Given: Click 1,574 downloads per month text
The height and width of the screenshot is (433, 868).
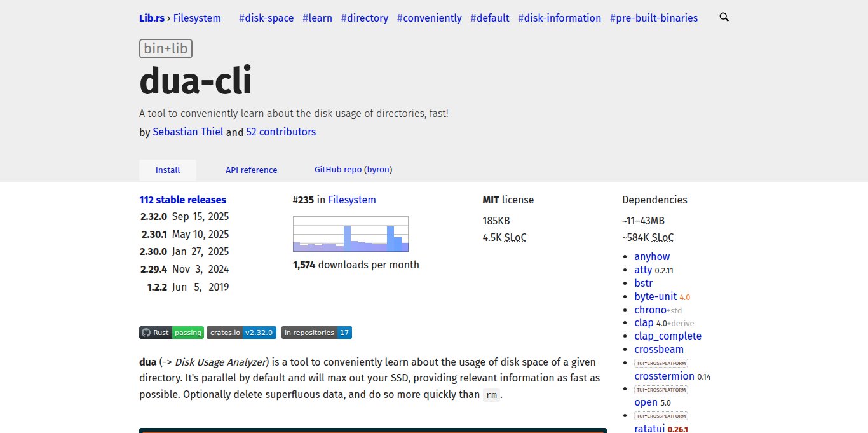Looking at the screenshot, I should click(356, 265).
